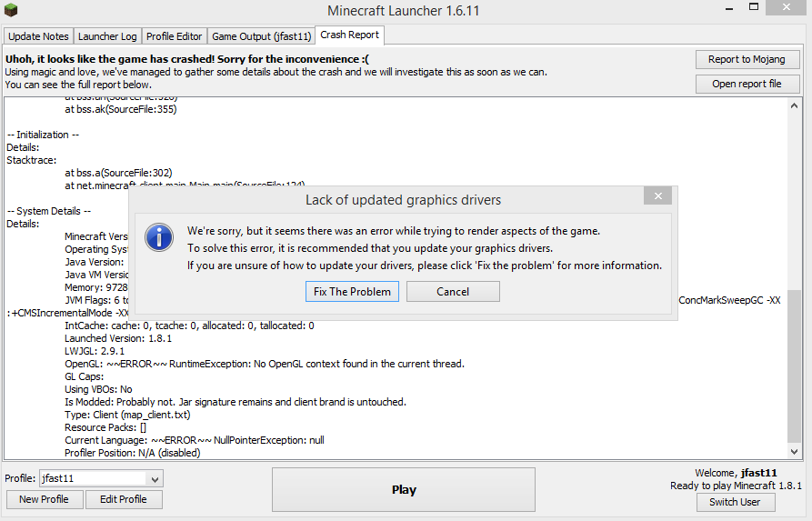Click the 'Using VBOs: No' line
Image resolution: width=812 pixels, height=521 pixels.
tap(98, 389)
